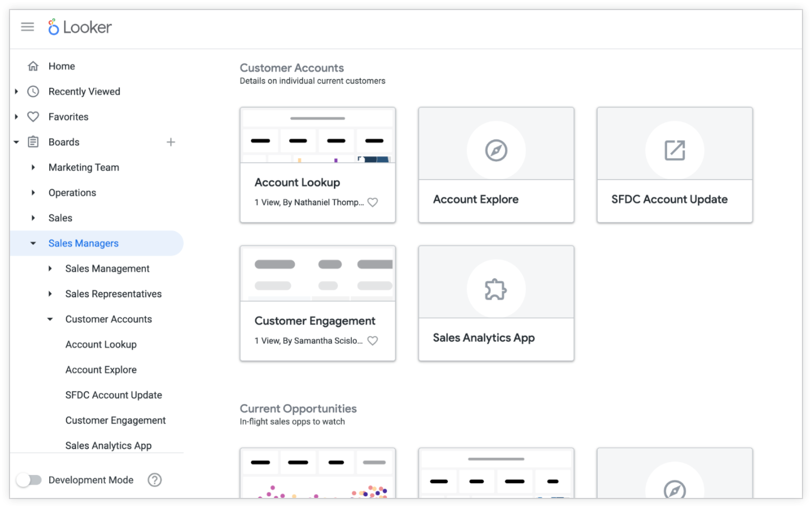This screenshot has width=812, height=508.
Task: Open SFDC Account Update sidebar link
Action: (114, 395)
